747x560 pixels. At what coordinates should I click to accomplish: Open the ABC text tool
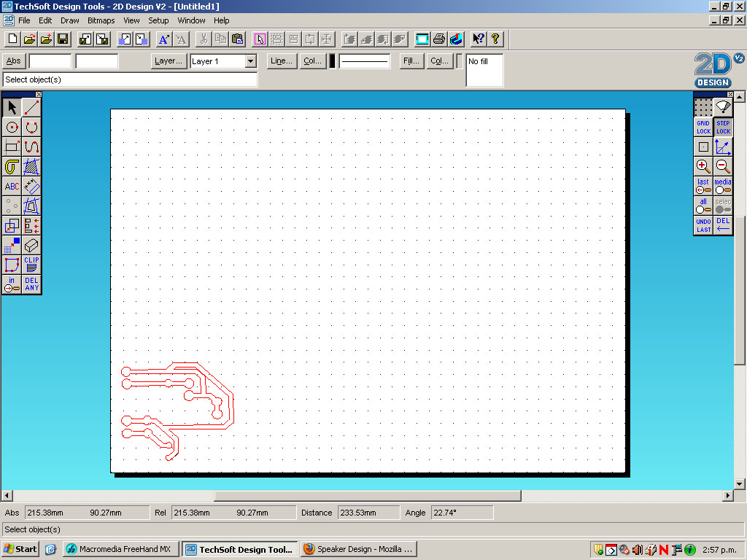click(11, 186)
